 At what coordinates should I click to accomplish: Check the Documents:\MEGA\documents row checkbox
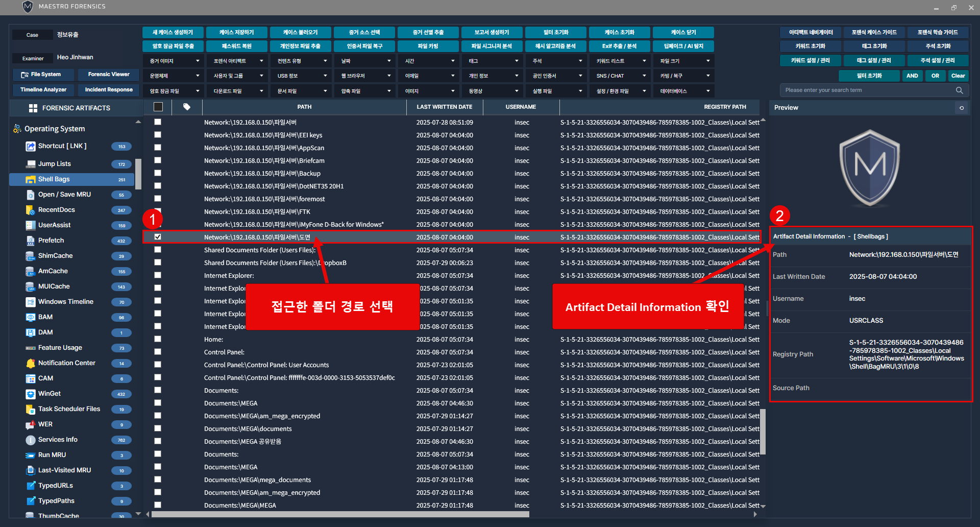point(158,428)
